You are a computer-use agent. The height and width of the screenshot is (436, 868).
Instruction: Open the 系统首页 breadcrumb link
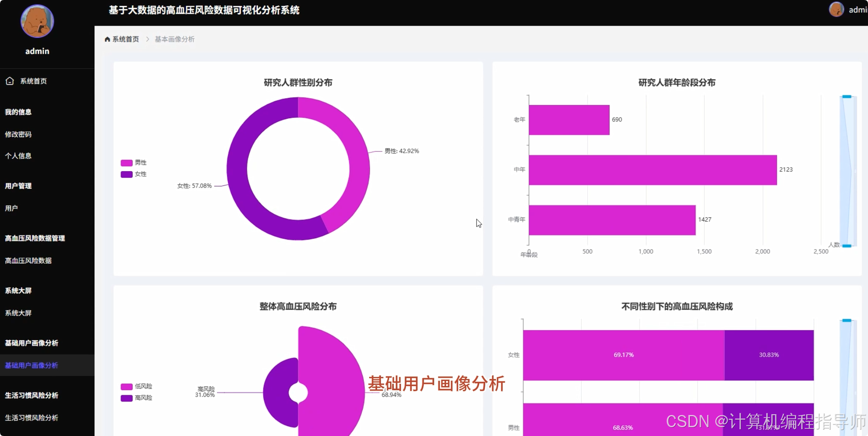[125, 39]
